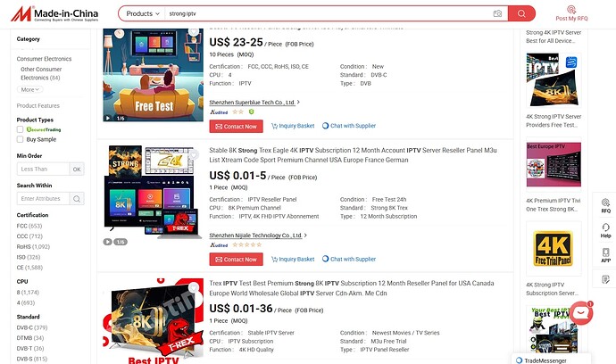Image resolution: width=616 pixels, height=364 pixels.
Task: Expand the More categories option
Action: point(29,89)
